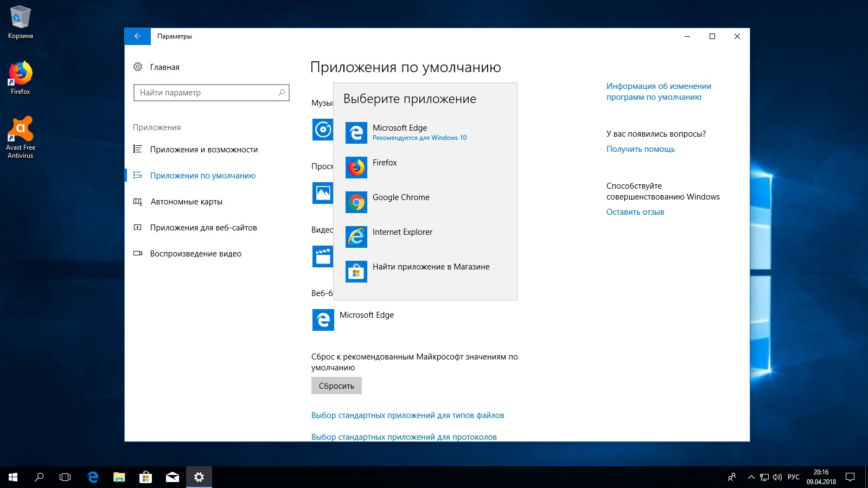Screen dimensions: 868x488
Task: Click the Movies & TV video player icon
Action: click(322, 256)
